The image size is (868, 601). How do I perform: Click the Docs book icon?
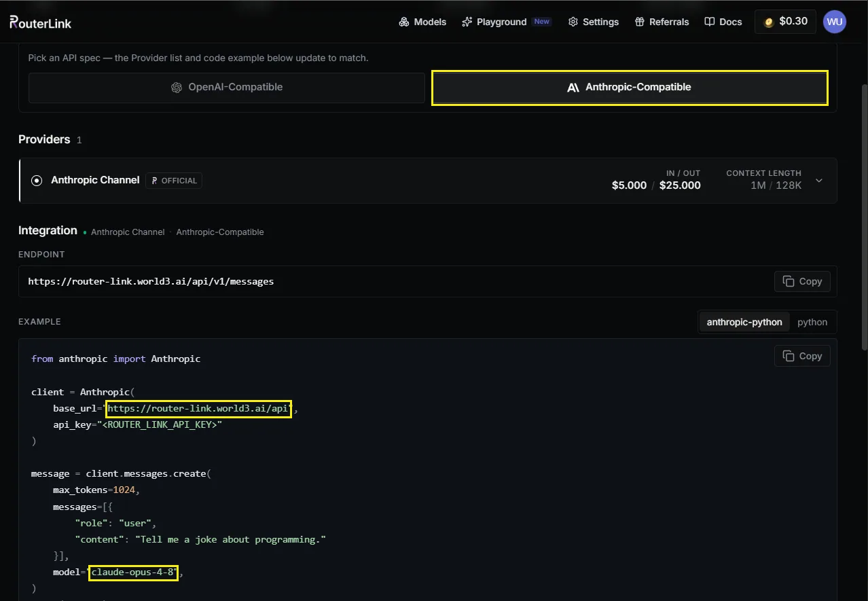coord(710,22)
